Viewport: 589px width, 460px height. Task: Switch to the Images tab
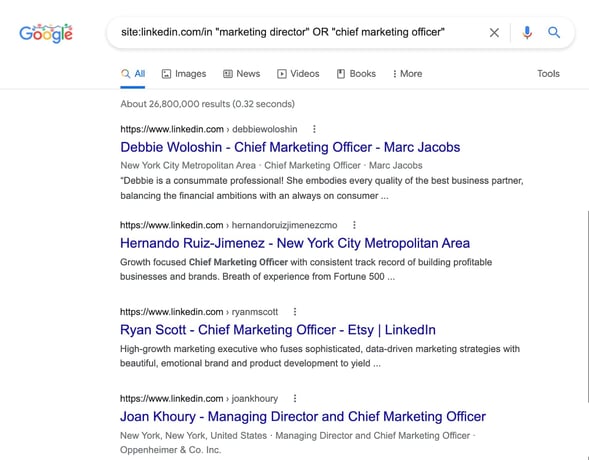(184, 74)
